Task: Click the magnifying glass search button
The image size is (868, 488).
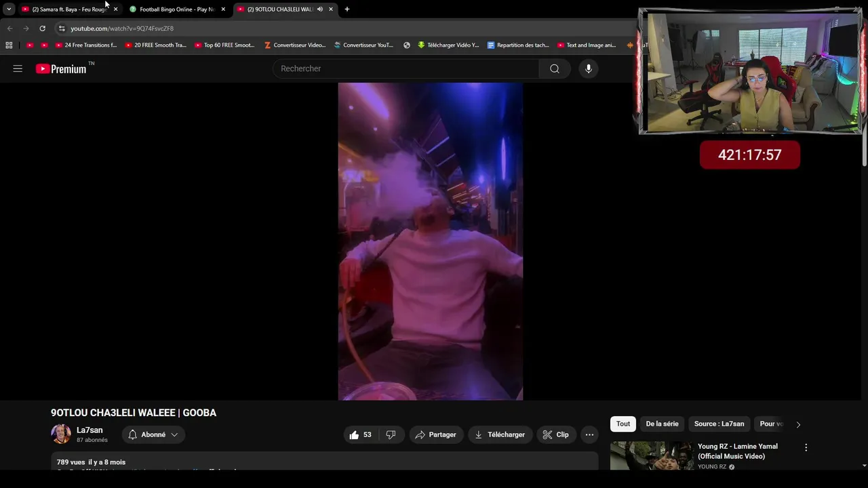Action: (x=555, y=68)
